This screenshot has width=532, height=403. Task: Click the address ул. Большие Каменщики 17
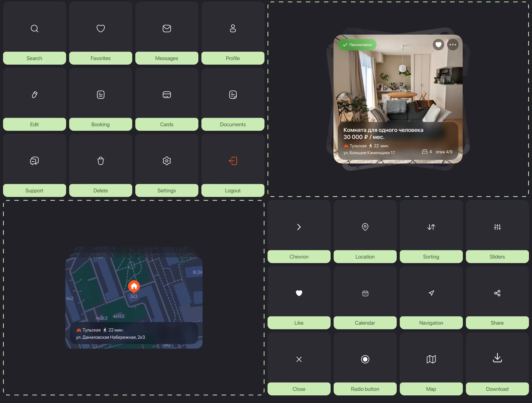pos(369,153)
